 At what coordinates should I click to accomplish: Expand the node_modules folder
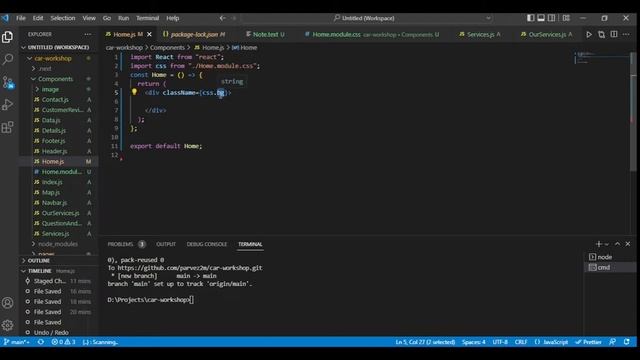point(58,244)
